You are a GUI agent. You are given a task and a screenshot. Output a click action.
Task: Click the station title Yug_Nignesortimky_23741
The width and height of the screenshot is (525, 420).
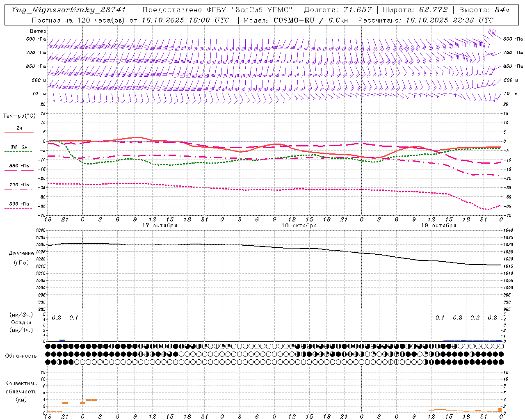(x=68, y=10)
